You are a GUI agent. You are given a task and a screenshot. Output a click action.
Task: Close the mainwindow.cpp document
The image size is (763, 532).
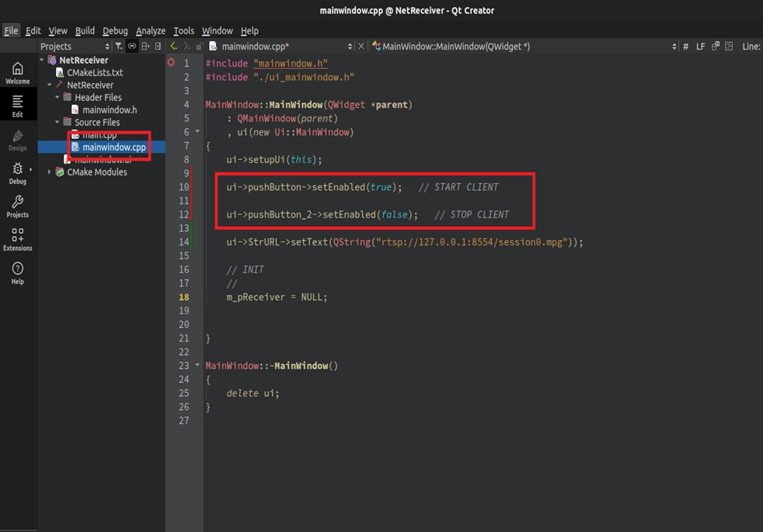361,46
